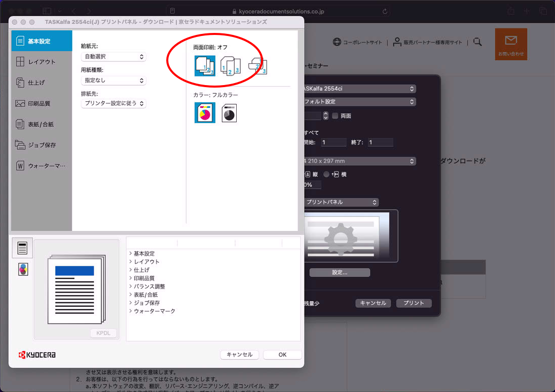Viewport: 555px width, 392px height.
Task: Open the 排紙先 dropdown
Action: point(113,103)
